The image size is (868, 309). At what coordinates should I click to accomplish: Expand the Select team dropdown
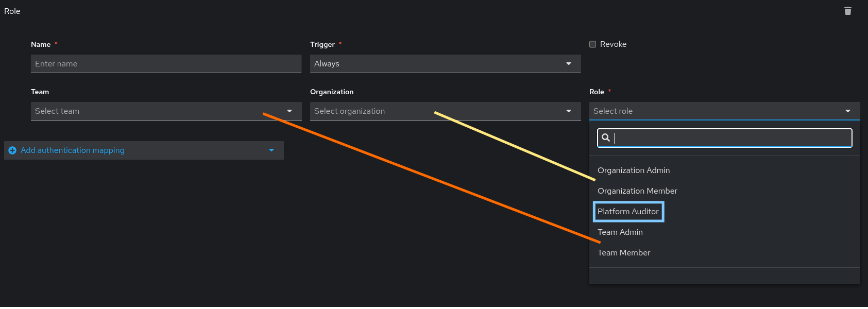155,111
